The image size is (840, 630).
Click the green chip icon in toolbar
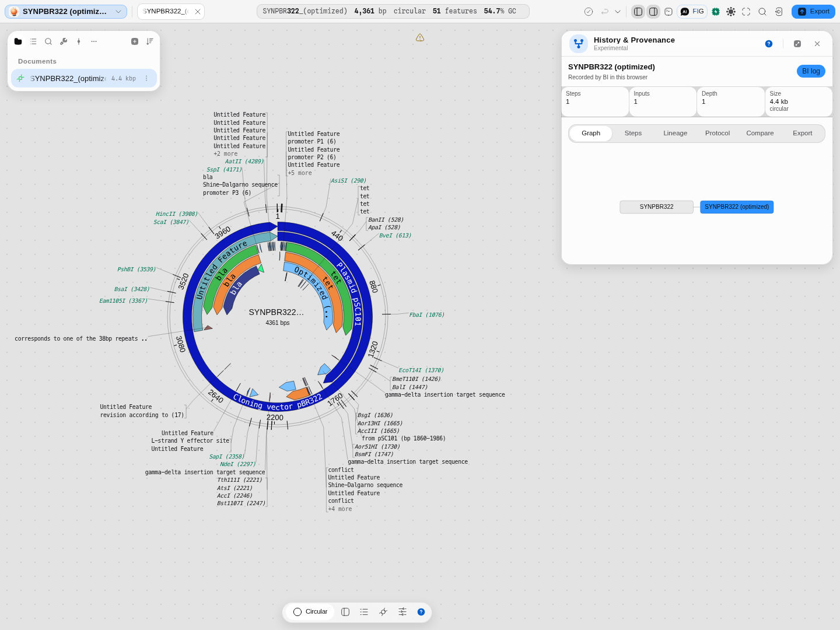716,12
